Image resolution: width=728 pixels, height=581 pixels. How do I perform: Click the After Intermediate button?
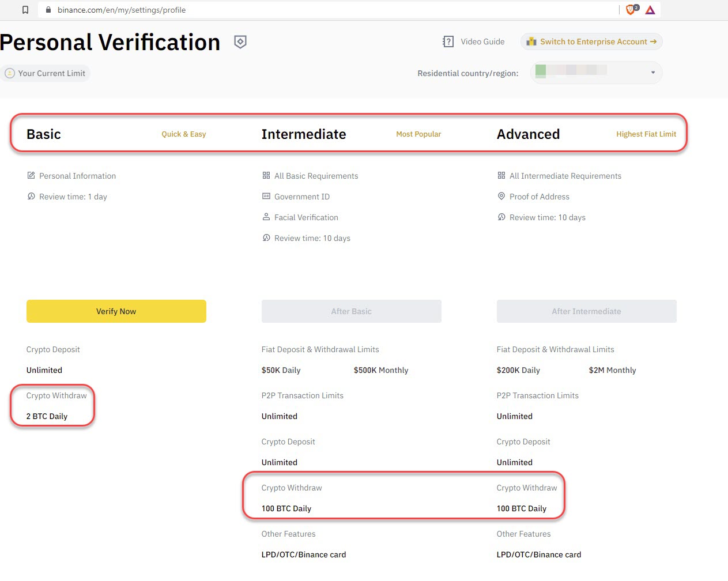coord(587,311)
